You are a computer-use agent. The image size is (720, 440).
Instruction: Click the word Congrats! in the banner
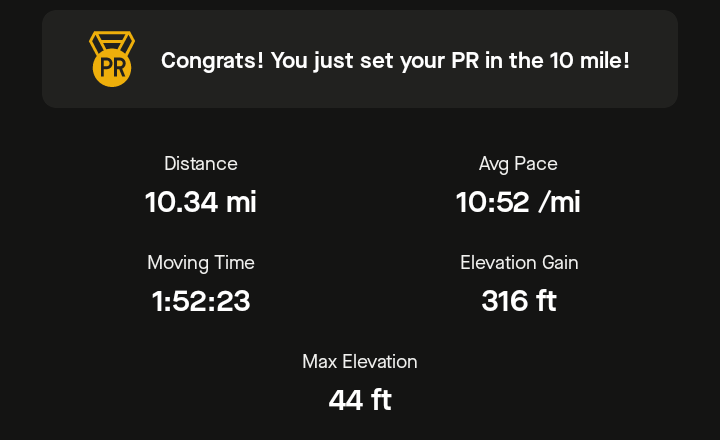[x=212, y=61]
